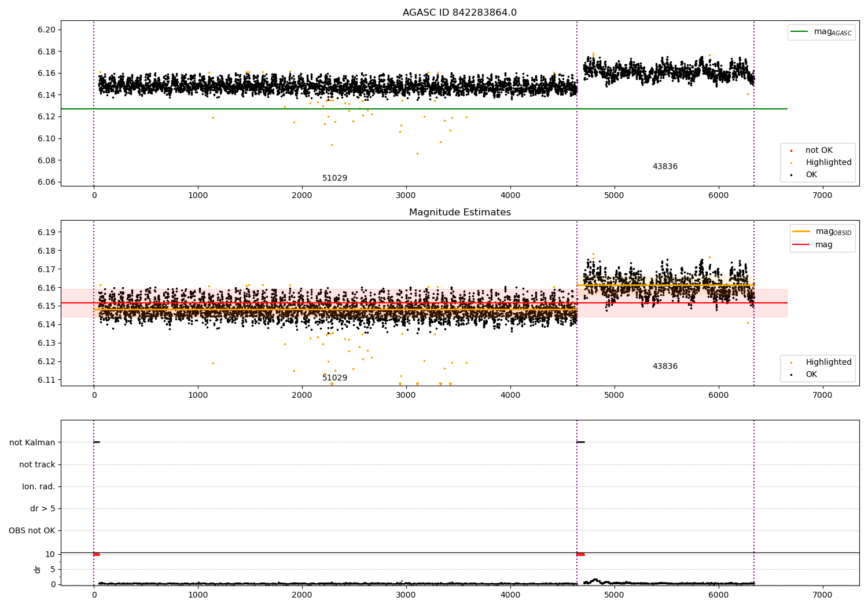Click the red dr markers at 10 near x=4640

(580, 554)
